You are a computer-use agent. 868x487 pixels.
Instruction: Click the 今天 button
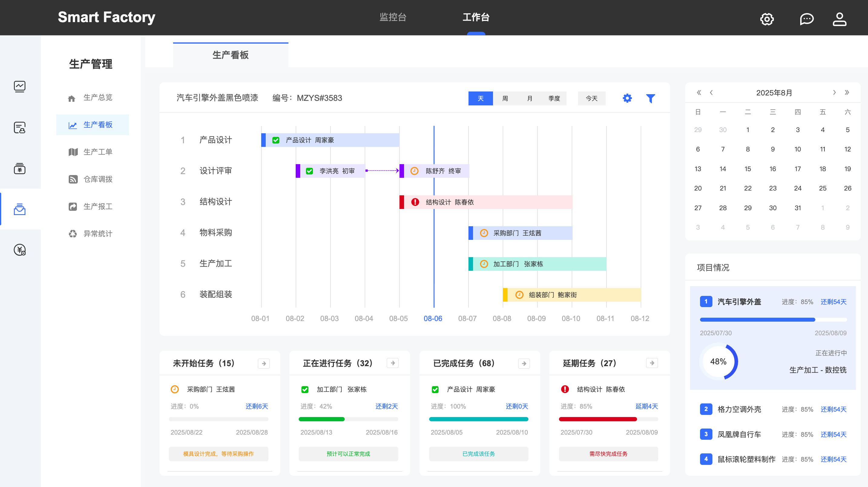pyautogui.click(x=591, y=98)
